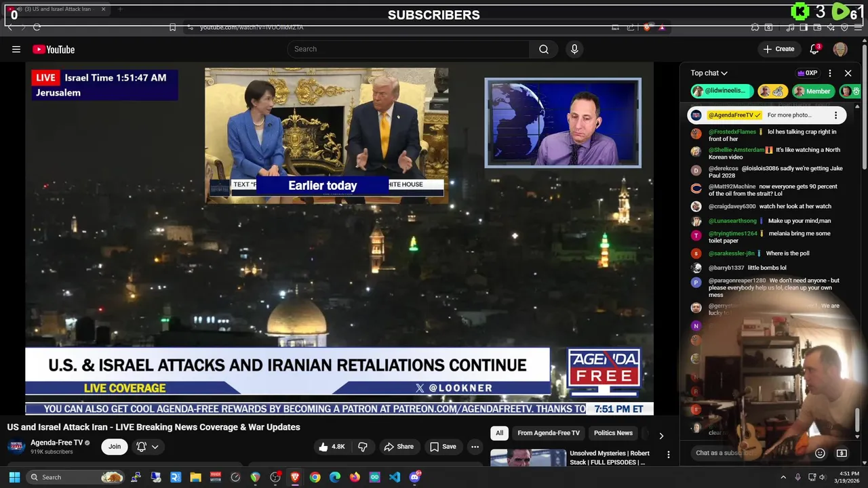Open the Agenda-Free TV channel avatar
868x488 pixels.
[x=17, y=447]
